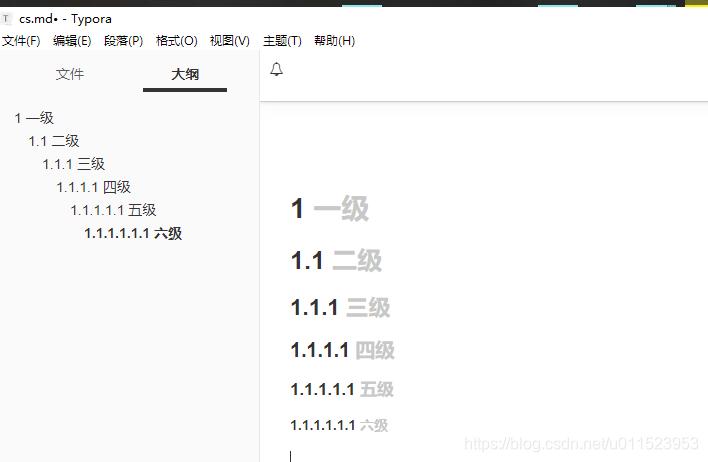Open the 文件(F) menu
Screen dimensions: 708x462
[x=21, y=41]
